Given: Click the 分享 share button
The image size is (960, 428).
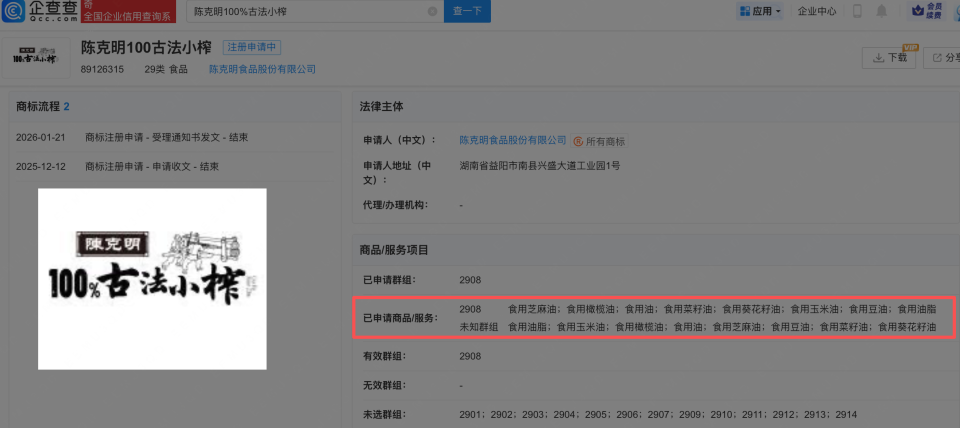Looking at the screenshot, I should [x=945, y=58].
